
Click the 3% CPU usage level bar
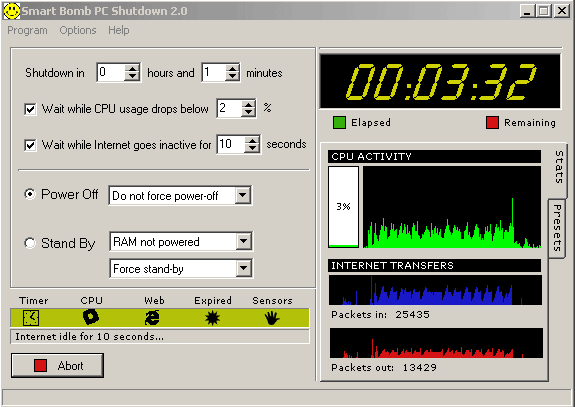(x=343, y=207)
